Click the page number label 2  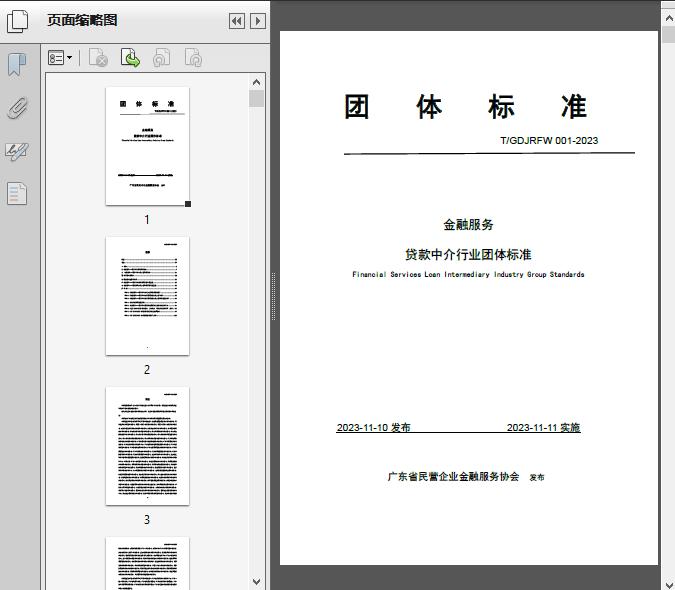(x=147, y=370)
